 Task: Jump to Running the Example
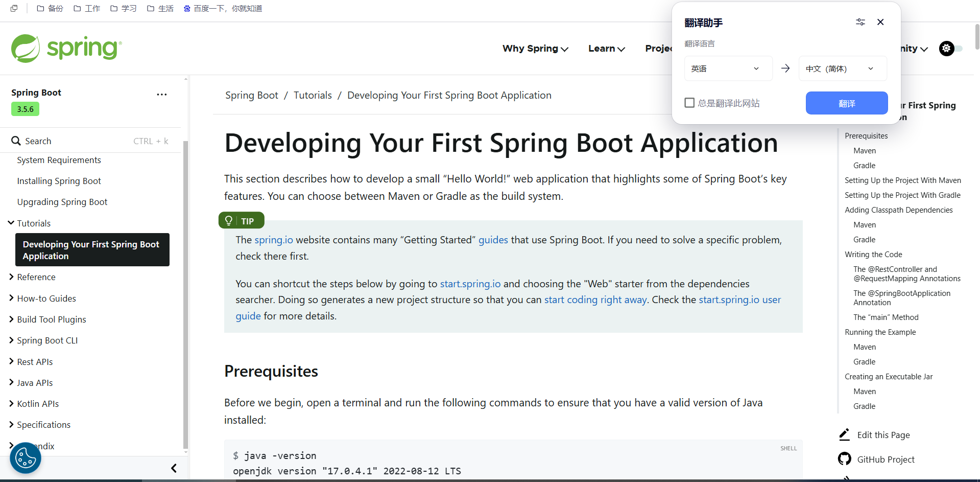click(x=880, y=332)
